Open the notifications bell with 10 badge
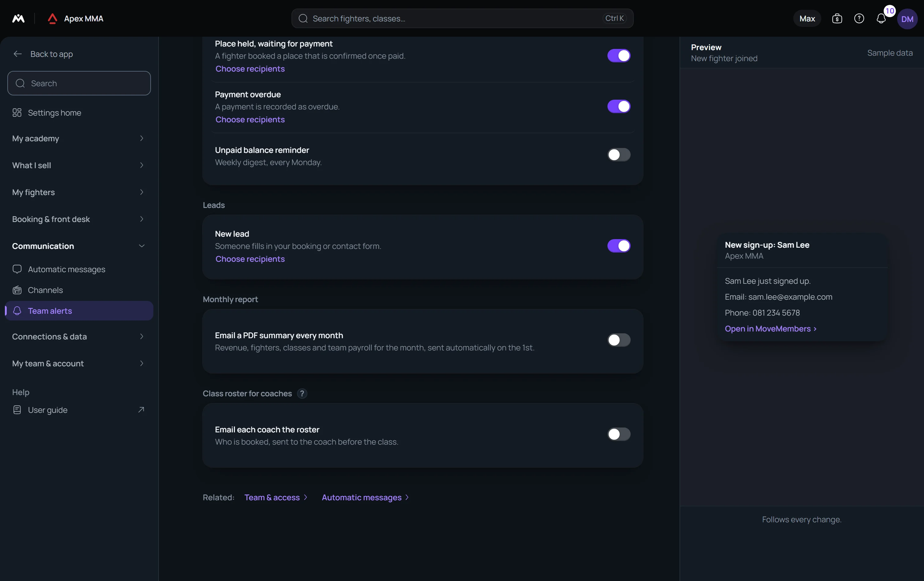 [x=882, y=18]
